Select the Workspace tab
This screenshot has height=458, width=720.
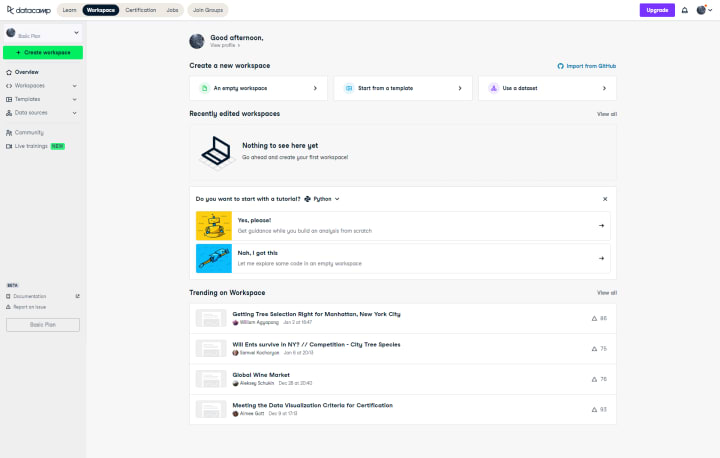point(101,10)
